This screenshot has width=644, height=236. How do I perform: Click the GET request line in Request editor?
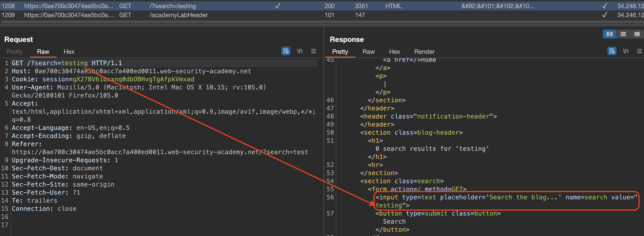(67, 63)
